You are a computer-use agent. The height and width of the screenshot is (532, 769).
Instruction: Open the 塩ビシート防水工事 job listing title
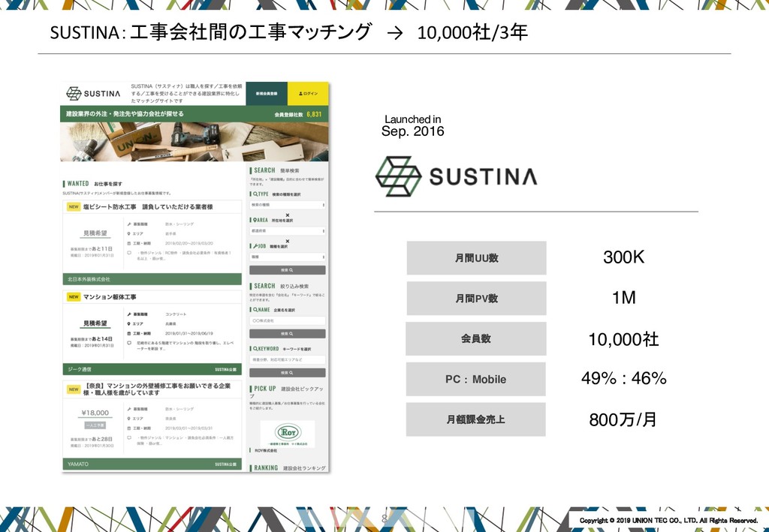coord(148,207)
